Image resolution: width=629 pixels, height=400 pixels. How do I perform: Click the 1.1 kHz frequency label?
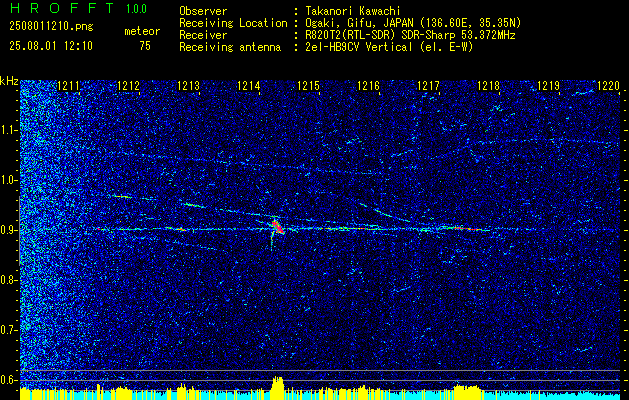(8, 130)
